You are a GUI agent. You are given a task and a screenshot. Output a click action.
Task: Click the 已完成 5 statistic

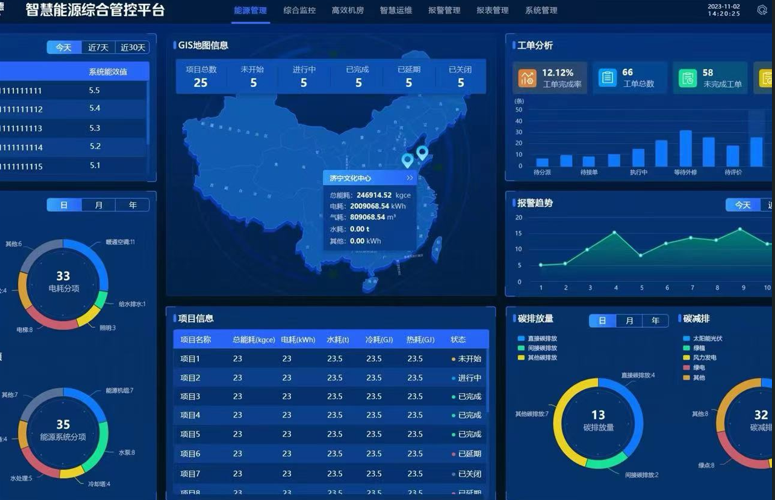coord(357,77)
